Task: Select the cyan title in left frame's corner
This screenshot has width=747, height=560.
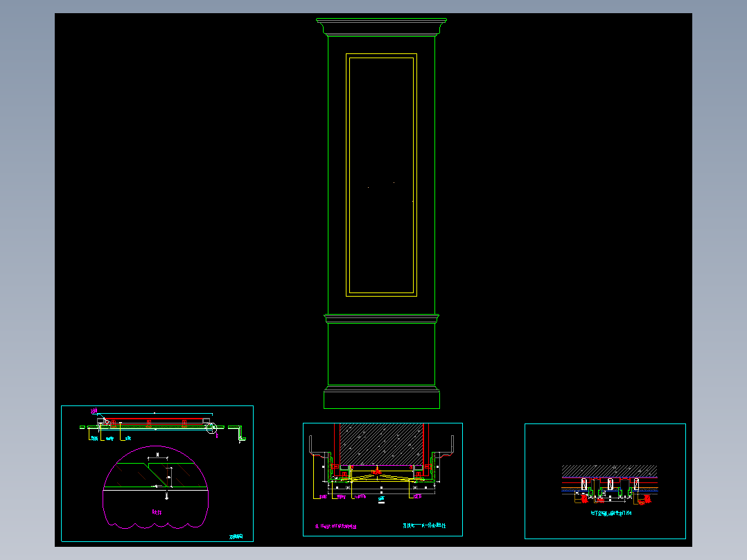Action: point(236,536)
